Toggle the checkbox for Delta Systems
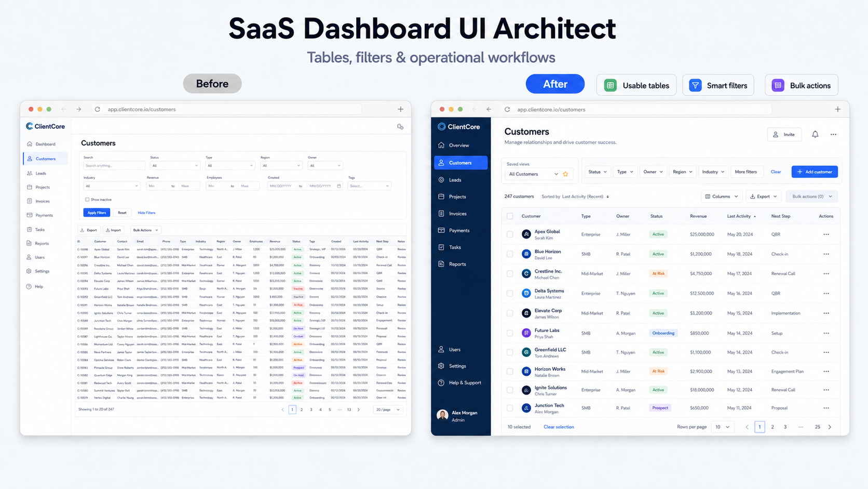Screen dimensions: 868x489 point(510,294)
